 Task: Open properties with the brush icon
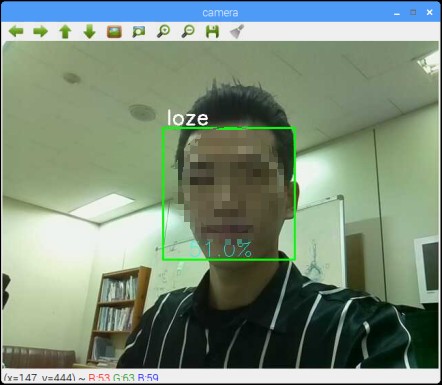pyautogui.click(x=237, y=32)
